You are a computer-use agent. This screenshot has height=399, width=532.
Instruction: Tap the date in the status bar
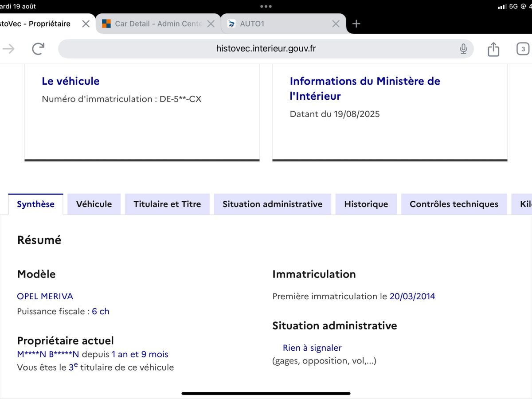tap(18, 6)
